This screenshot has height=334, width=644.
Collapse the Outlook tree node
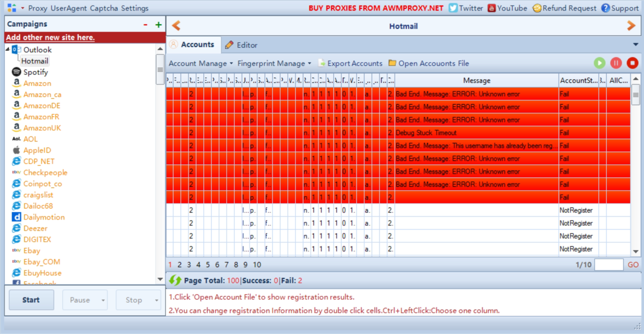pos(8,49)
